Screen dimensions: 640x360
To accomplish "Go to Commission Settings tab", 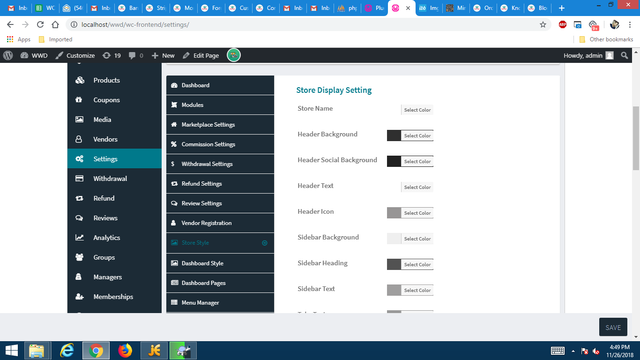I will (x=220, y=144).
